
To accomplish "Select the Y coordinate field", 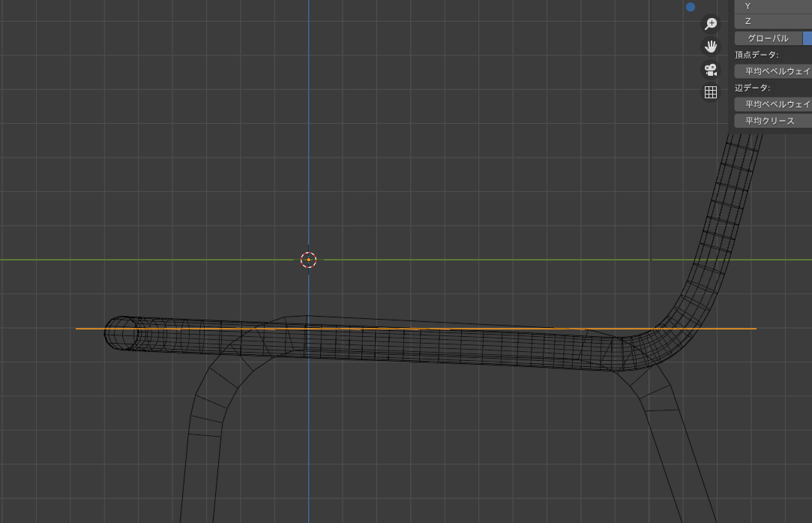I will (x=773, y=6).
